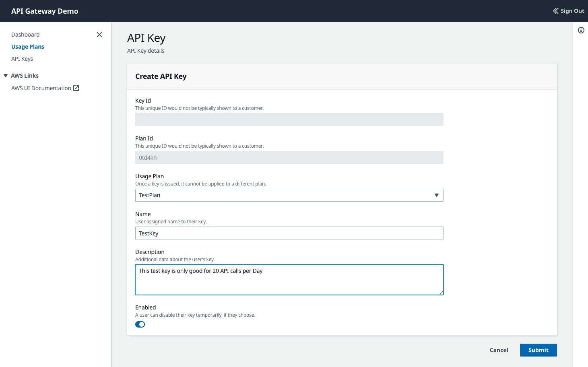Focus the Name field containing TestKey

click(289, 233)
